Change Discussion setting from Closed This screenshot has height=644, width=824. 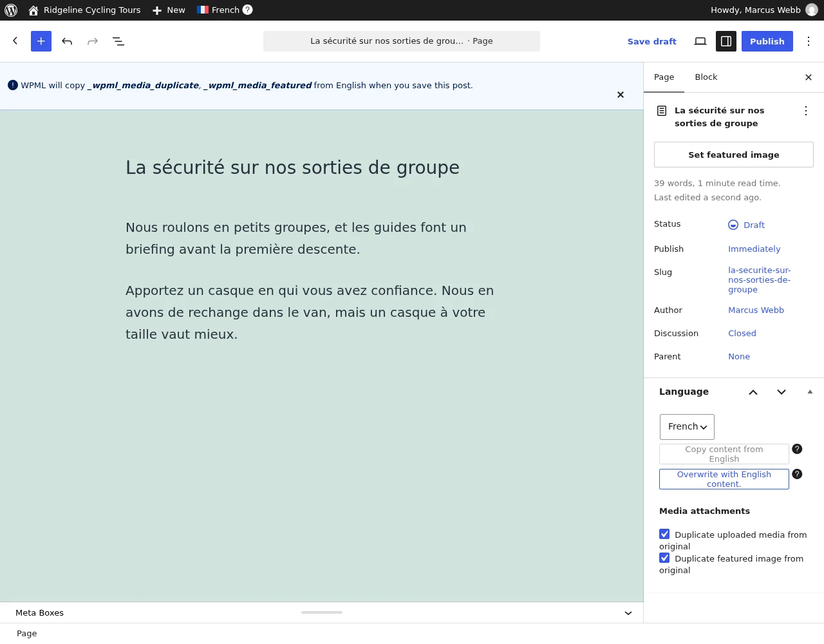pos(742,334)
